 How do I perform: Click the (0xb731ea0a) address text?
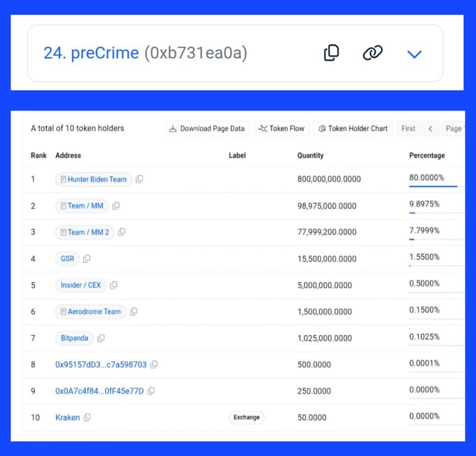[196, 52]
